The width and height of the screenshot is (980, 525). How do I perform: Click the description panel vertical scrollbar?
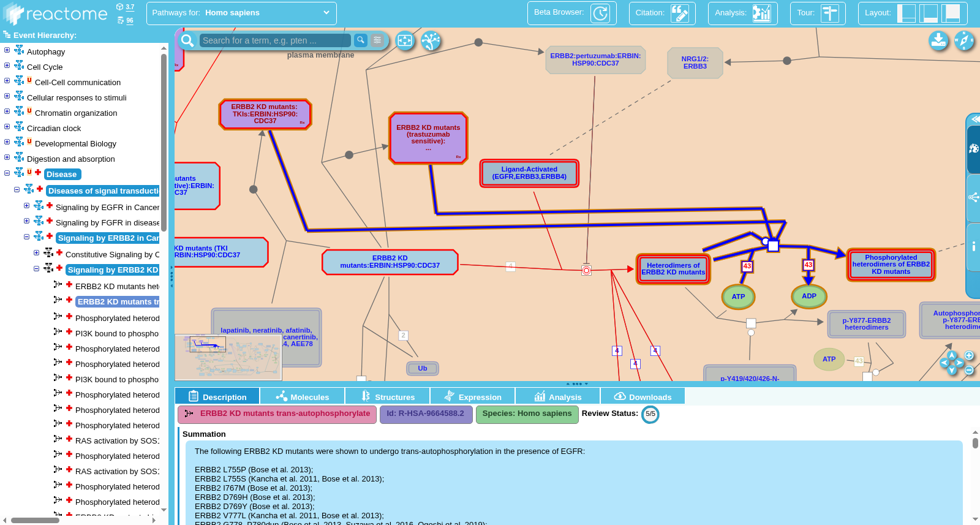(x=975, y=442)
